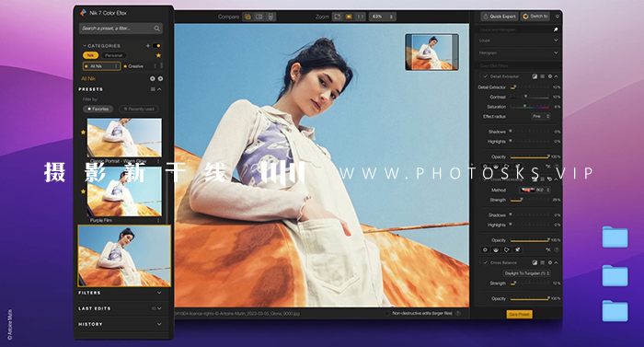Select the Creative category

pos(136,66)
